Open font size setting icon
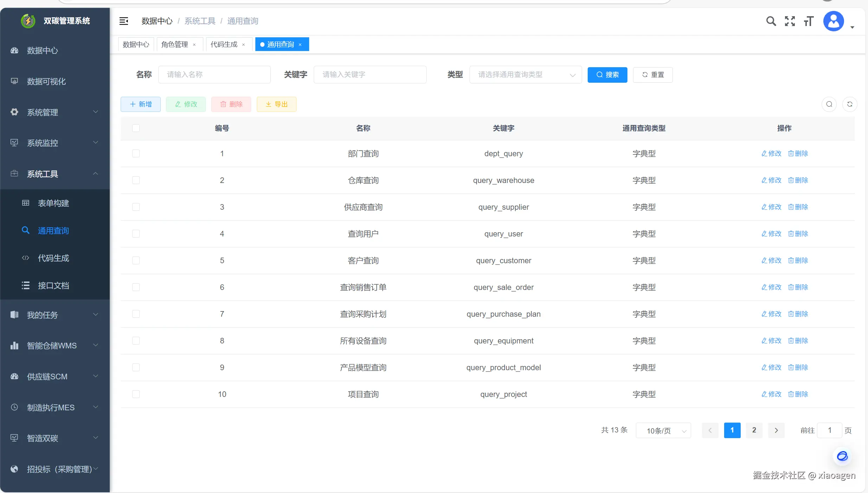This screenshot has width=868, height=493. pos(808,21)
